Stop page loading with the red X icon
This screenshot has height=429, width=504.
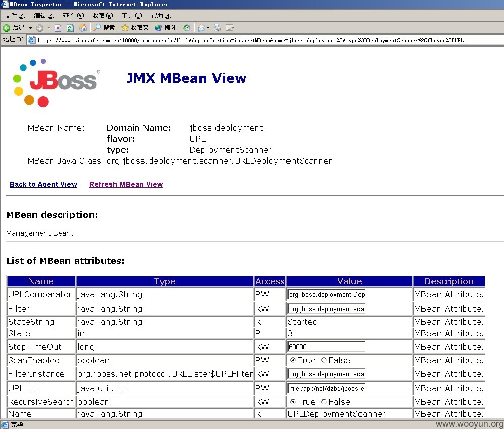coord(58,28)
